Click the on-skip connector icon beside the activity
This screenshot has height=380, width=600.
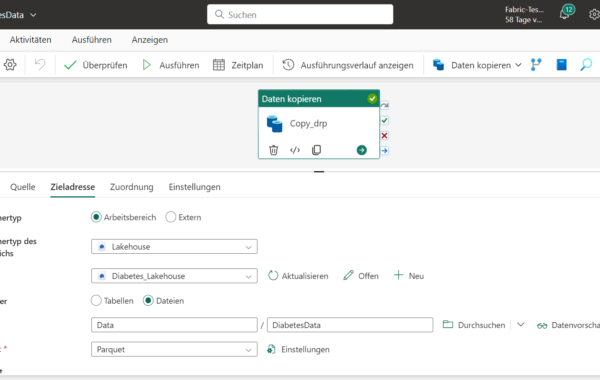(385, 105)
